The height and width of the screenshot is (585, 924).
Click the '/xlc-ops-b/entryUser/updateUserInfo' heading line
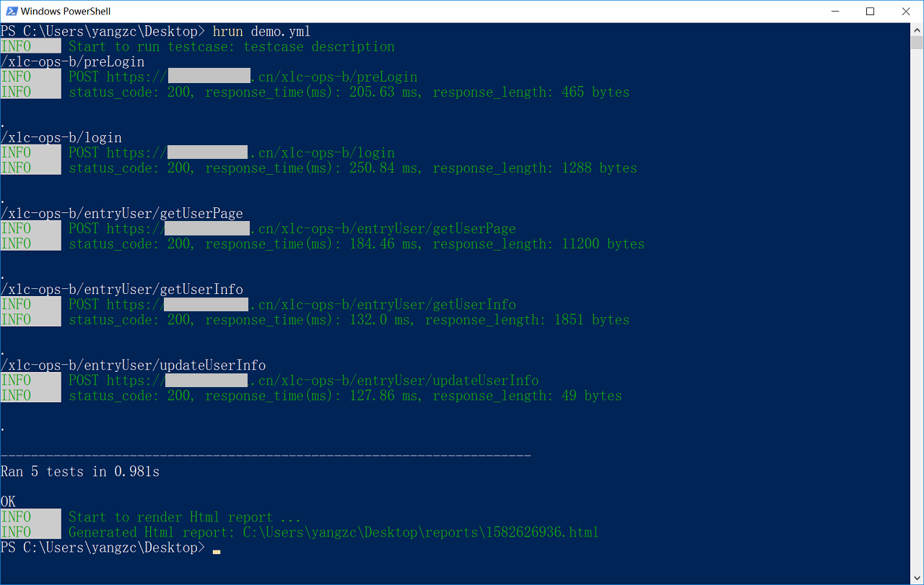133,365
